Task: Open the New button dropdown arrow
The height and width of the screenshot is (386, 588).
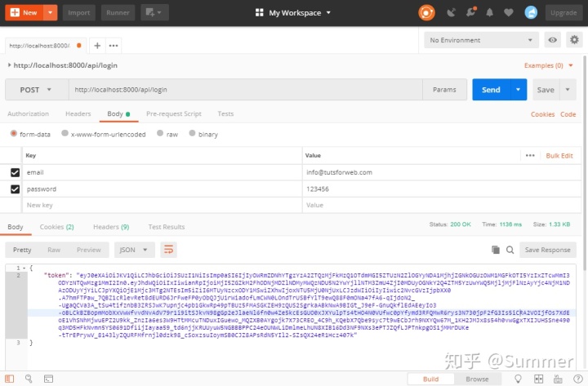Action: pyautogui.click(x=51, y=13)
